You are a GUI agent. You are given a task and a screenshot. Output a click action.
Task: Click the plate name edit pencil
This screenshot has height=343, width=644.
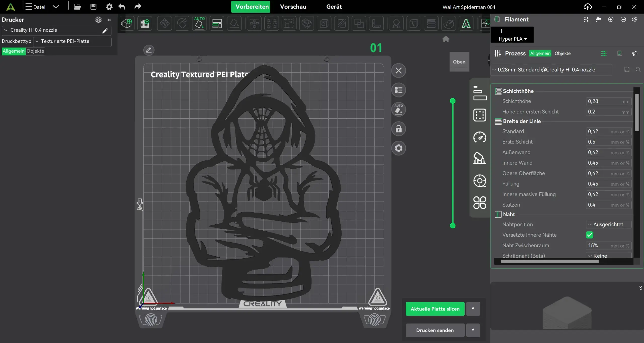[149, 50]
